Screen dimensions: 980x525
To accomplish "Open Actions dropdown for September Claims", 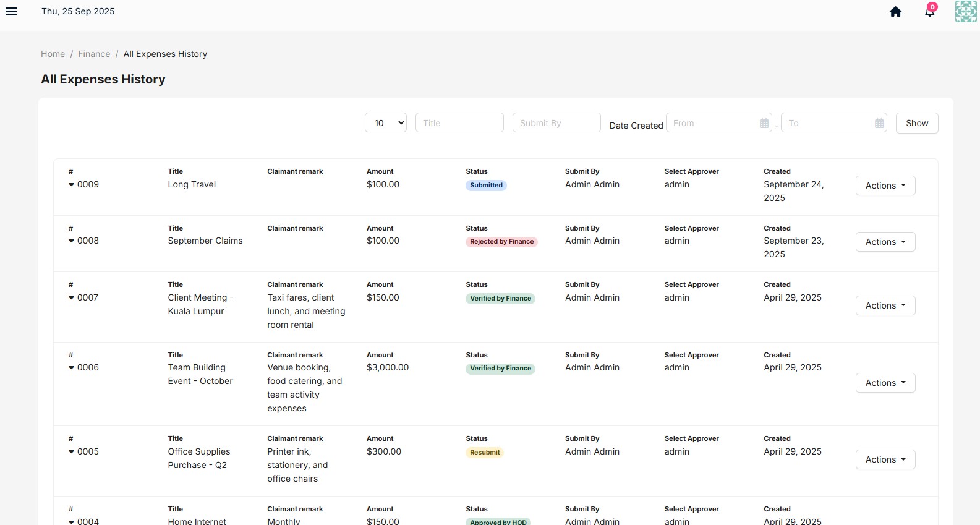I will pos(885,242).
